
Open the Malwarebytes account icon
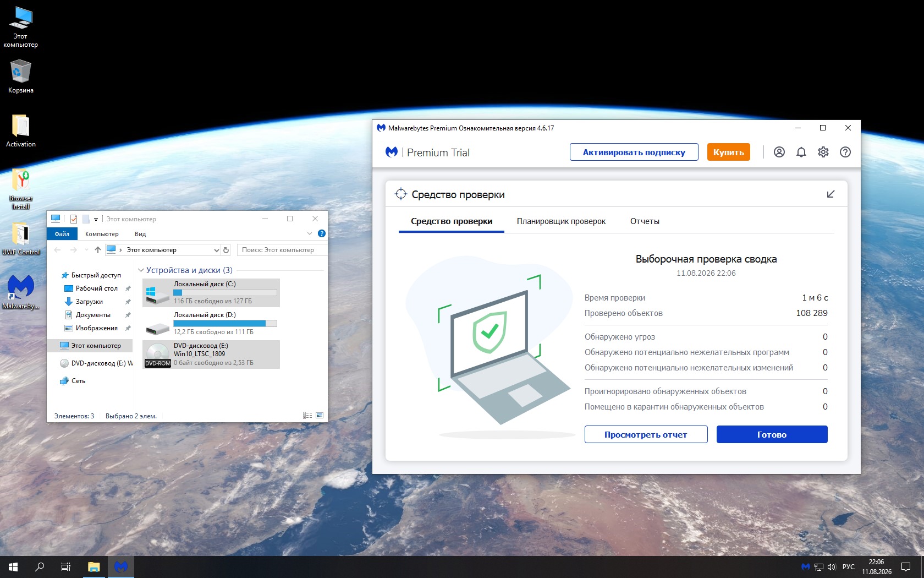(x=779, y=152)
